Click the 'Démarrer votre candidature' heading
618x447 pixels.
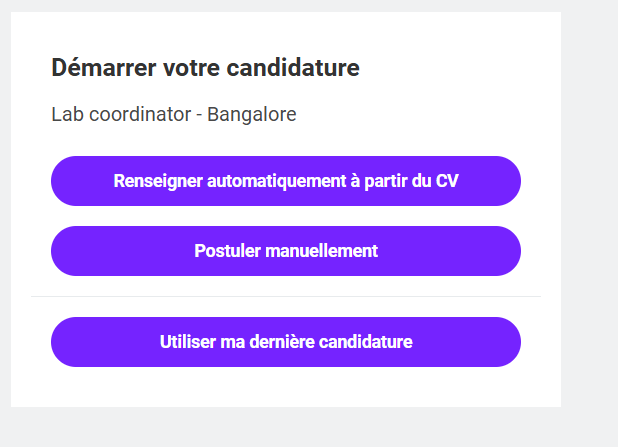point(205,68)
